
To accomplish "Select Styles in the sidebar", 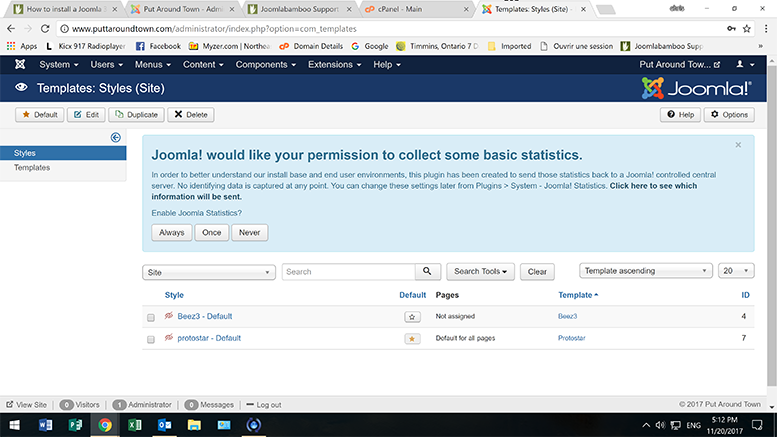I will click(63, 153).
